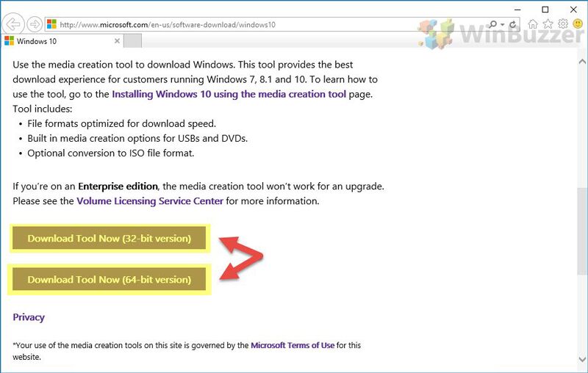Screen dimensions: 588x373
Task: Maximize the browser window
Action: (x=545, y=10)
